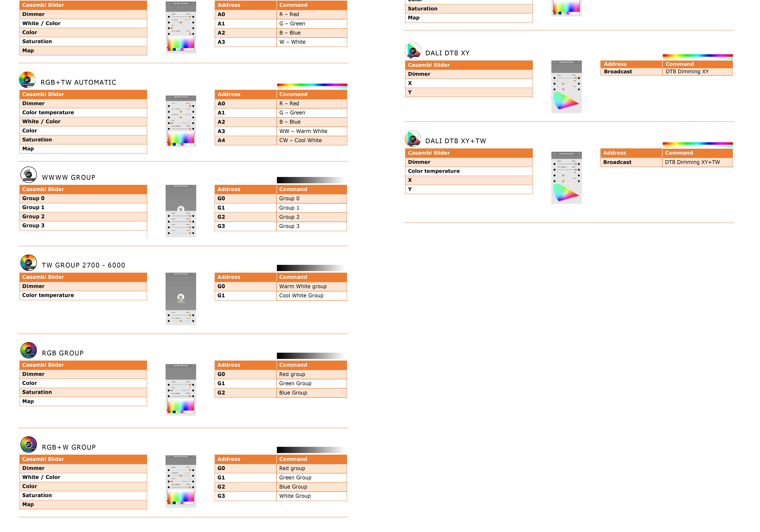Click the 'WW – Warm White' command cell
Image resolution: width=760 pixels, height=532 pixels.
click(x=312, y=131)
